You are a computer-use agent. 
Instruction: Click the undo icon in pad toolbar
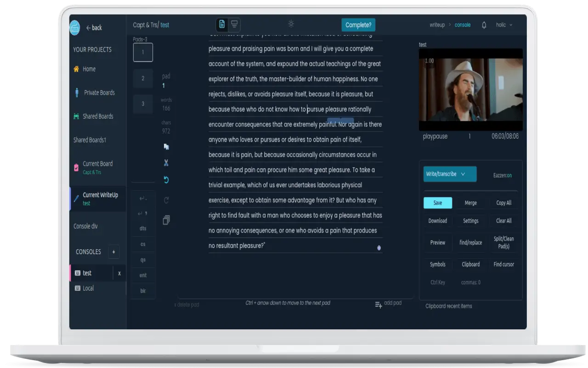pyautogui.click(x=166, y=180)
